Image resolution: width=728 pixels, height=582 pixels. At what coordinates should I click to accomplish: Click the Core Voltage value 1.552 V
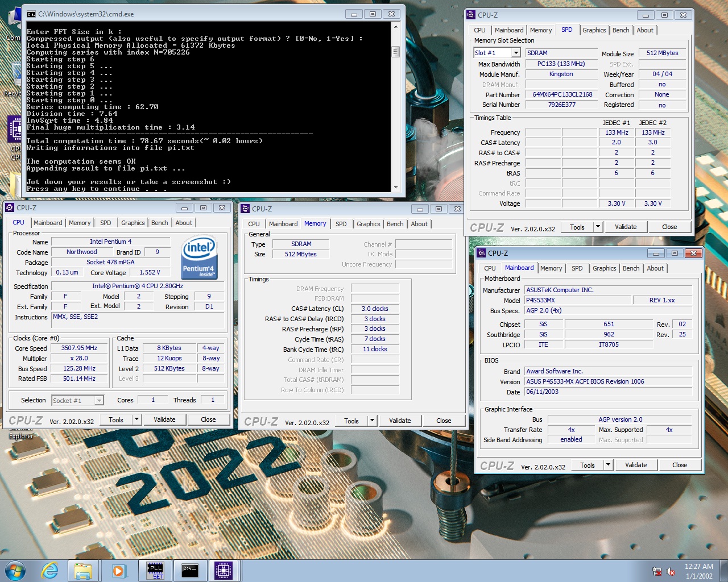[x=150, y=272]
